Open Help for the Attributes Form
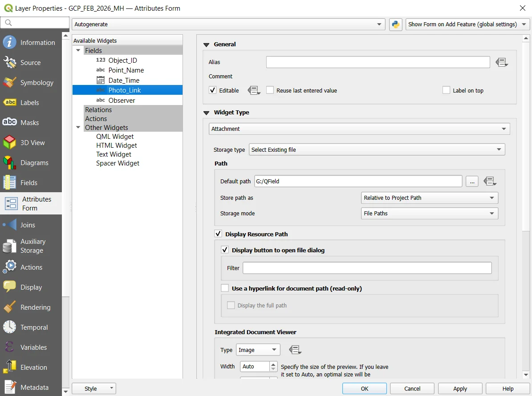 (x=508, y=388)
